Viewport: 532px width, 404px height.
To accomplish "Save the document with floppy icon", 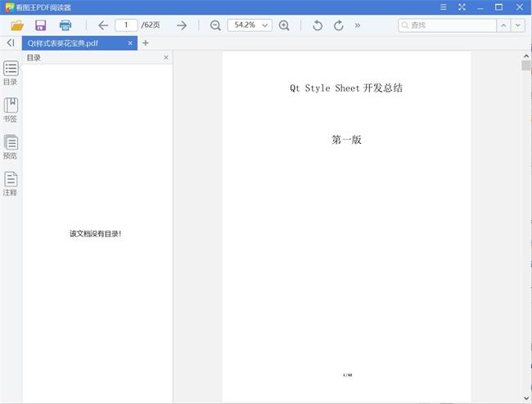I will tap(41, 25).
